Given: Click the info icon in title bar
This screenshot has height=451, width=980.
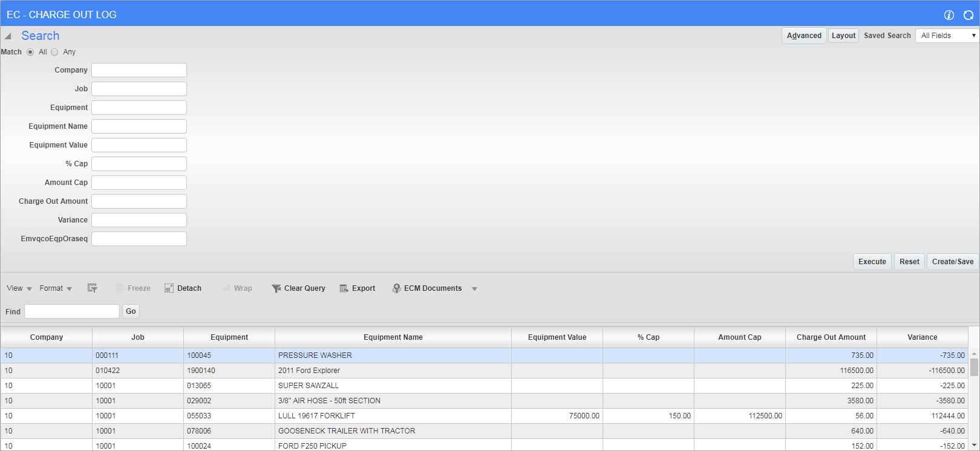Looking at the screenshot, I should [949, 15].
